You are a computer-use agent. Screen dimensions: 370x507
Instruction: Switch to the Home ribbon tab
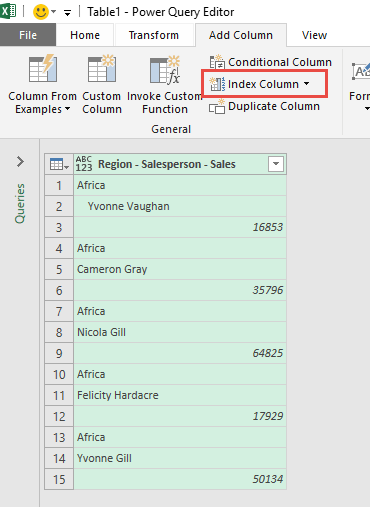[x=85, y=35]
